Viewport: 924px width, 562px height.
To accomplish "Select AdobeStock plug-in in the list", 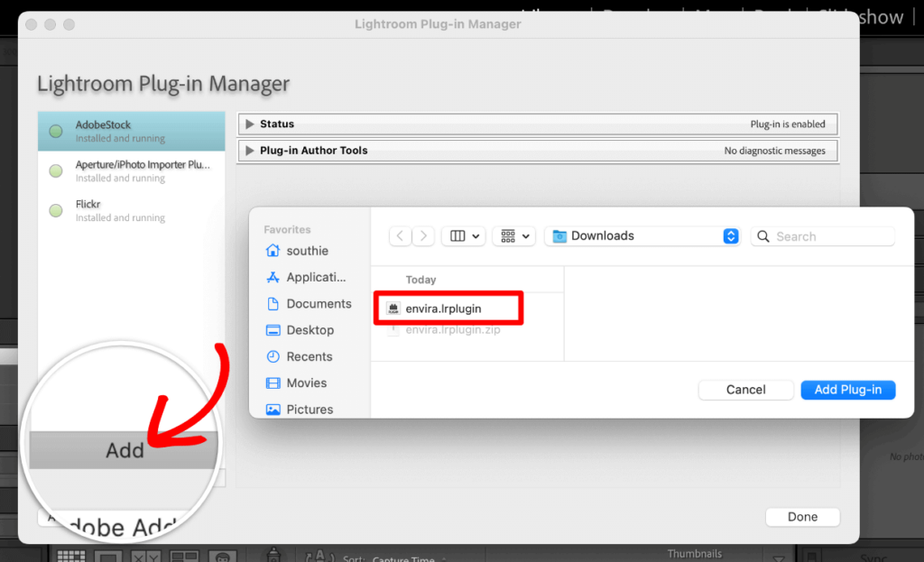I will [x=132, y=131].
